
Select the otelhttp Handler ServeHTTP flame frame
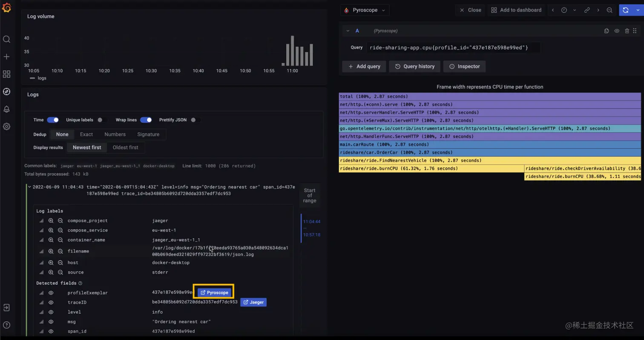click(490, 129)
